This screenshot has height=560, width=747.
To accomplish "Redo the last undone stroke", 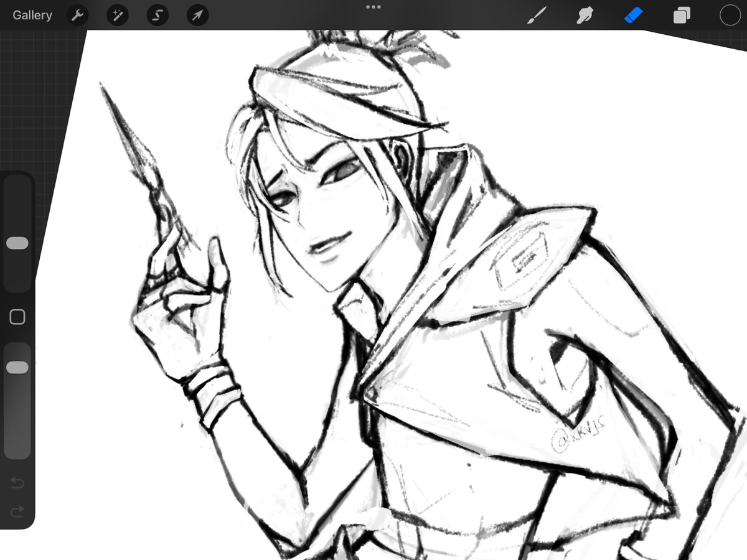I will pyautogui.click(x=17, y=511).
